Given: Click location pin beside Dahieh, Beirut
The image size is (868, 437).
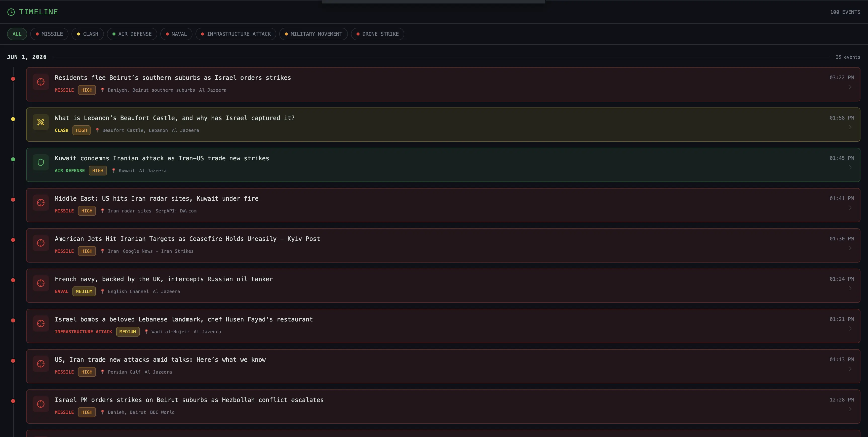Looking at the screenshot, I should click(102, 412).
